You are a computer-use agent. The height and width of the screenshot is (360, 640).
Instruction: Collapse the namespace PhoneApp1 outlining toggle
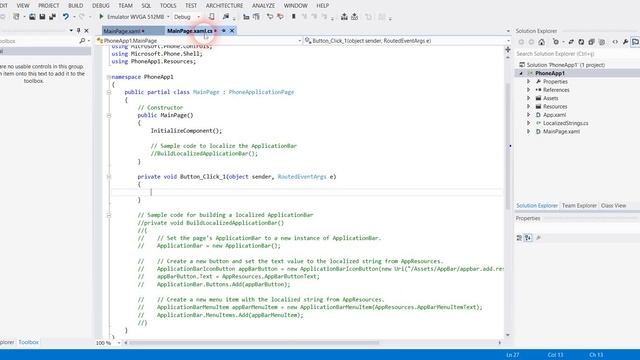pos(109,77)
